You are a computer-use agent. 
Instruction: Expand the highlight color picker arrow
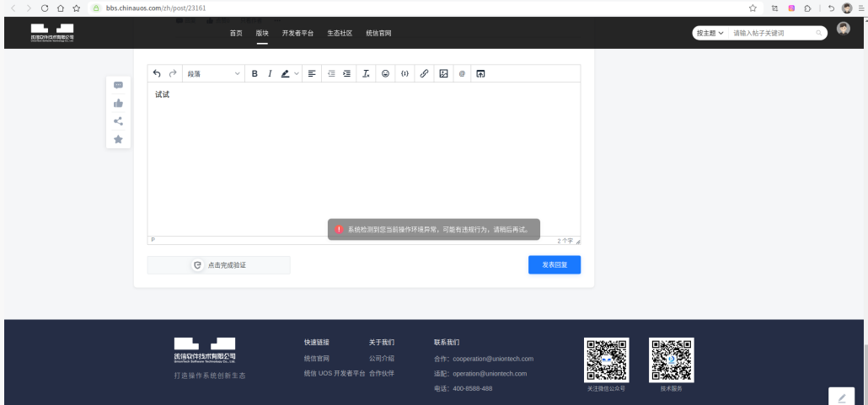[296, 73]
